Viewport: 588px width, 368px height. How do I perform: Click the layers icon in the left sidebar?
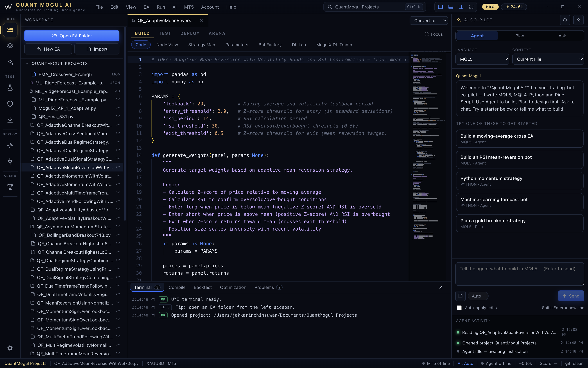[10, 46]
